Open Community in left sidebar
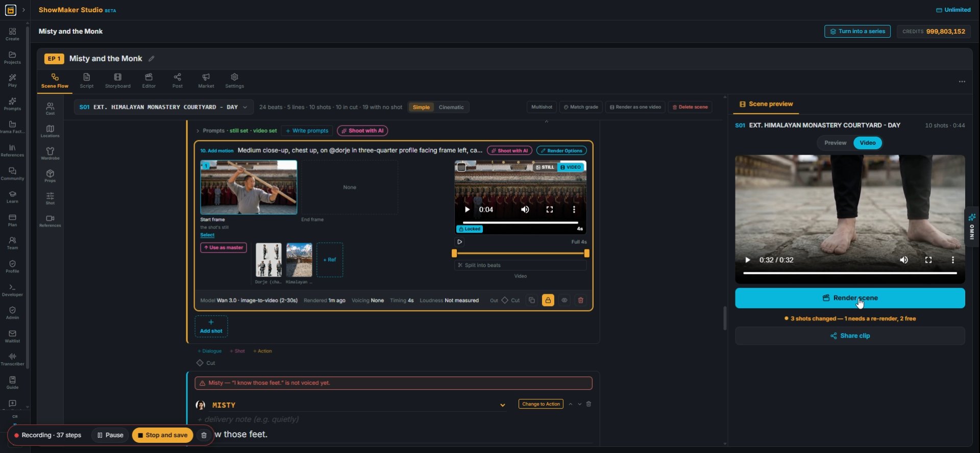The height and width of the screenshot is (453, 980). coord(12,174)
